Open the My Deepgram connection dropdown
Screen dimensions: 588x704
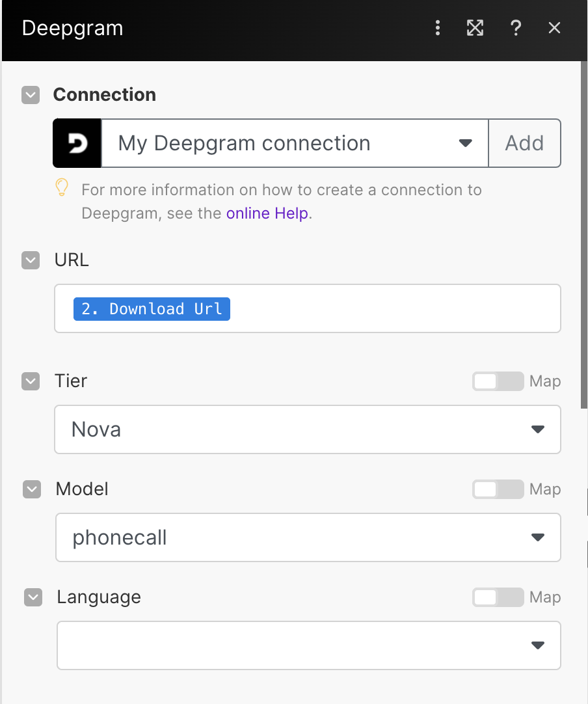point(295,143)
